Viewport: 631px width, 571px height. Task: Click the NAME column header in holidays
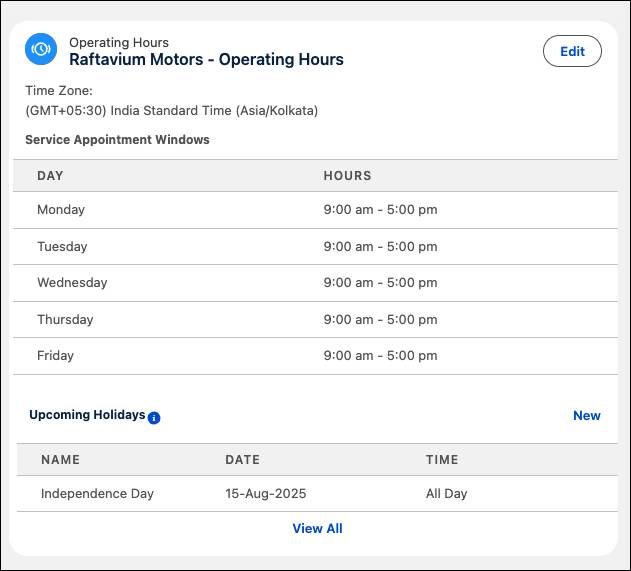60,460
